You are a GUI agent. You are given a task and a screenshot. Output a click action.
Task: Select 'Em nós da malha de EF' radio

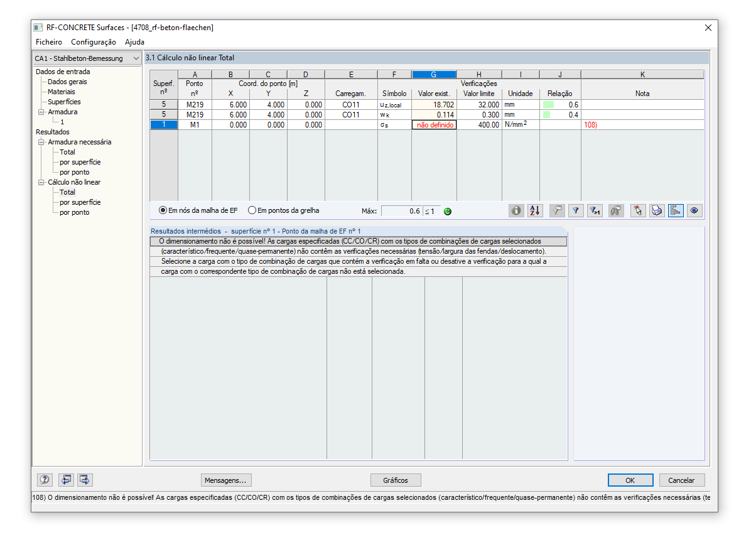click(x=198, y=211)
